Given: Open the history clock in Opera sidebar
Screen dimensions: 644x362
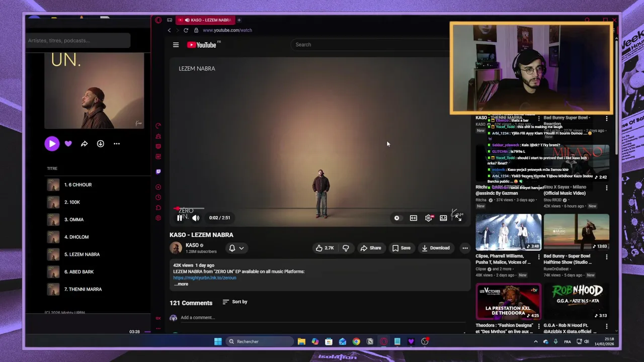Looking at the screenshot, I should pyautogui.click(x=158, y=198).
